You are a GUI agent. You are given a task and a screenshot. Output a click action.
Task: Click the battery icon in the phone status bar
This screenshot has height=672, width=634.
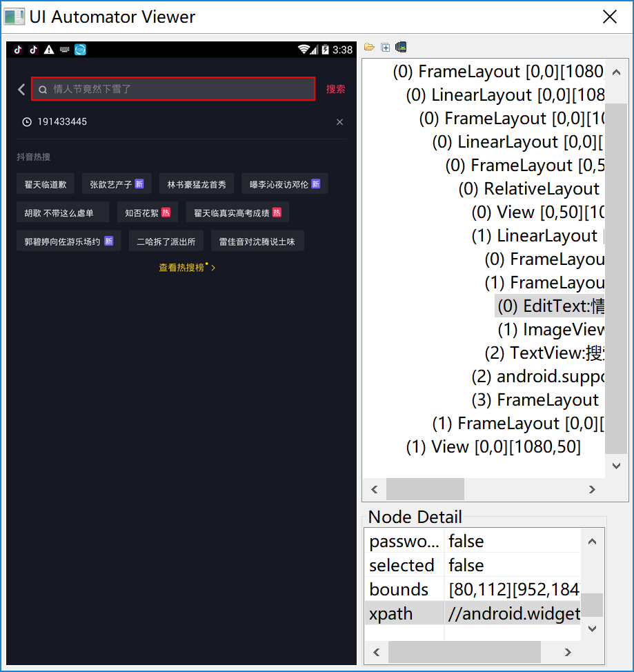[325, 50]
